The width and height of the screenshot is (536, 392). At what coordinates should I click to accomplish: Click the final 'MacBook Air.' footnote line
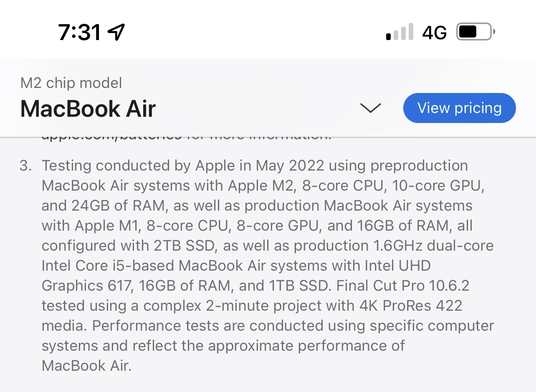pyautogui.click(x=86, y=366)
